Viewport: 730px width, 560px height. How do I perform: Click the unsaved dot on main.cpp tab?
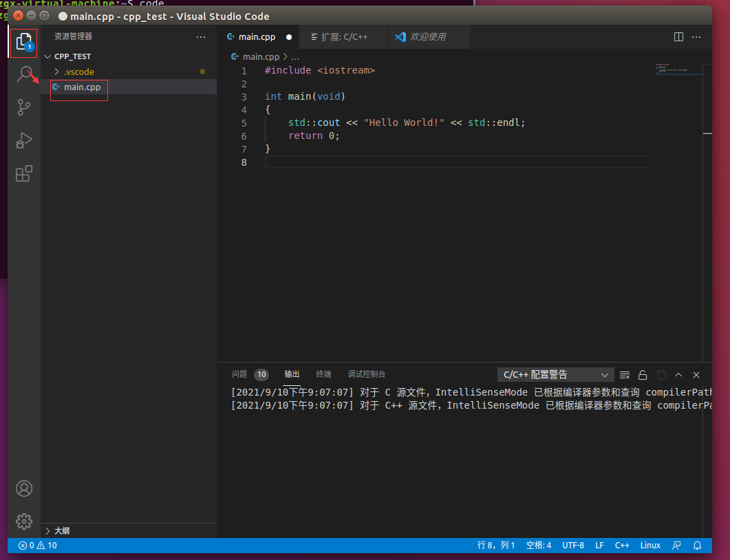coord(289,36)
